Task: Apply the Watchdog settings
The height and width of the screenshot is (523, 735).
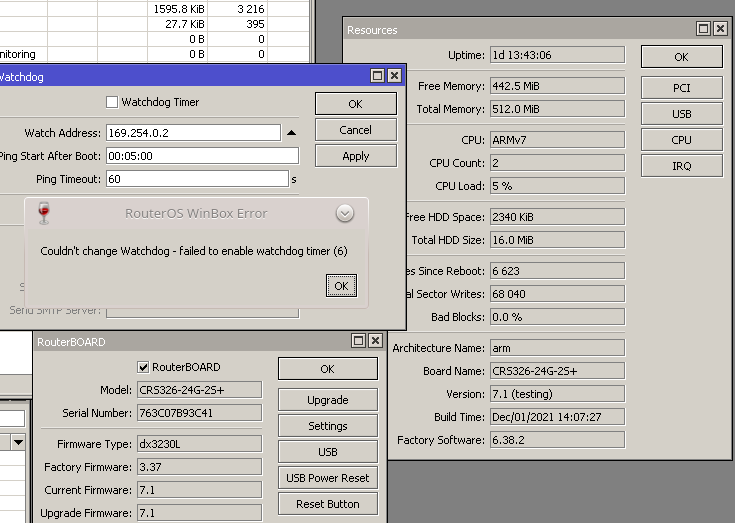Action: (356, 156)
